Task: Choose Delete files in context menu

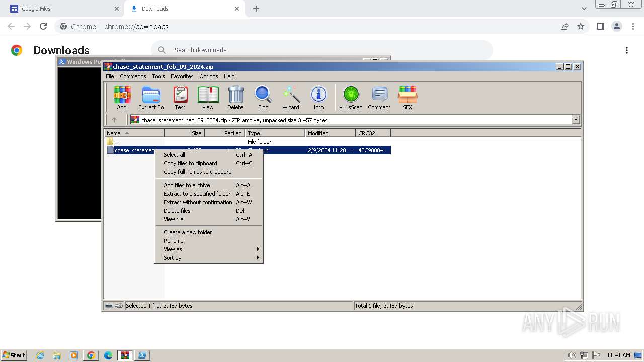Action: pos(208,211)
